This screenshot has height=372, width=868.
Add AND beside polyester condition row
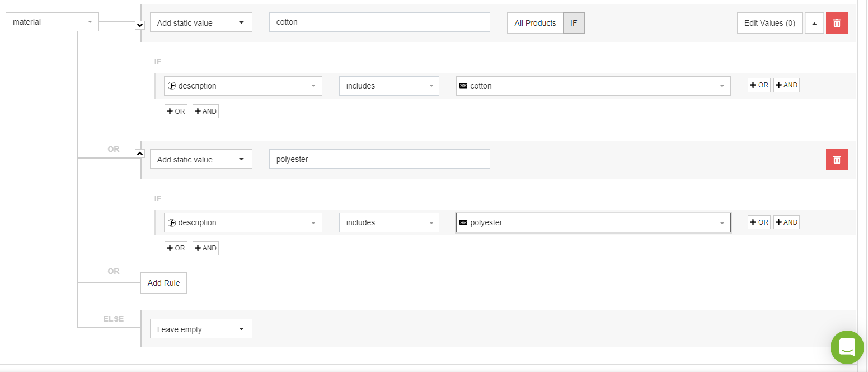[x=786, y=222]
